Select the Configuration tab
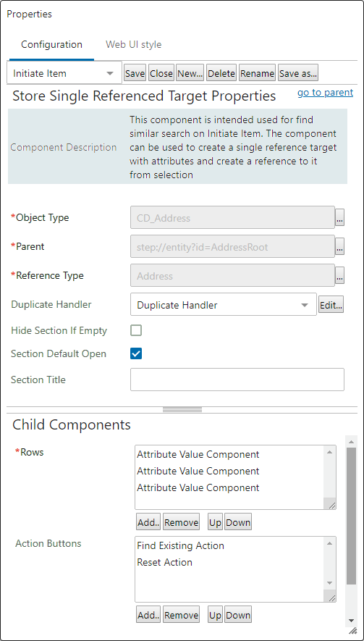364x641 pixels. (x=51, y=45)
